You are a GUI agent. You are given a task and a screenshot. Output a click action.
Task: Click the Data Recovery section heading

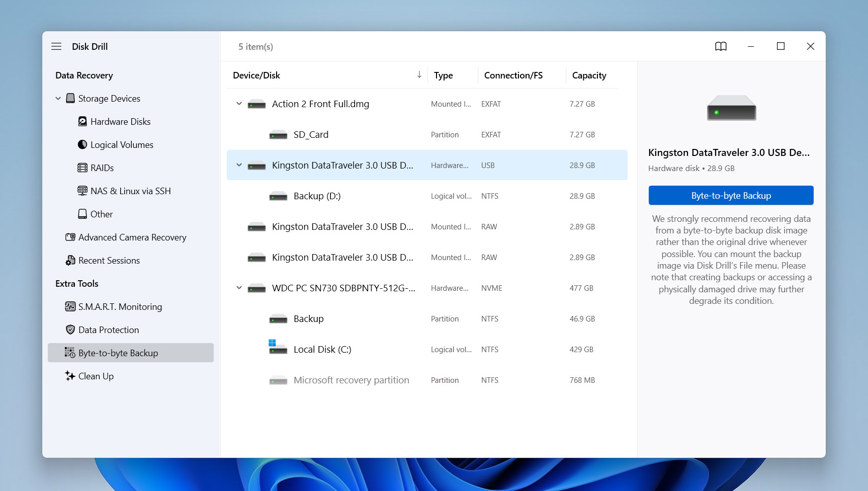(x=84, y=75)
